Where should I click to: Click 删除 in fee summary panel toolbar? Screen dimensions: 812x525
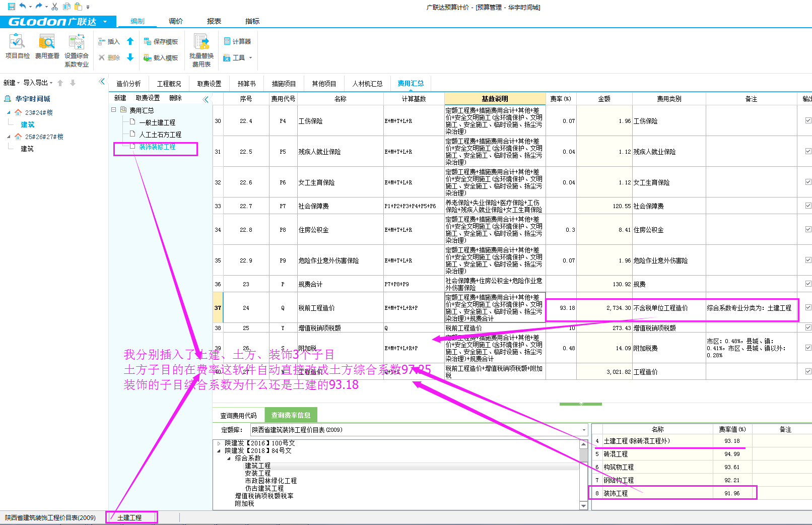click(175, 98)
